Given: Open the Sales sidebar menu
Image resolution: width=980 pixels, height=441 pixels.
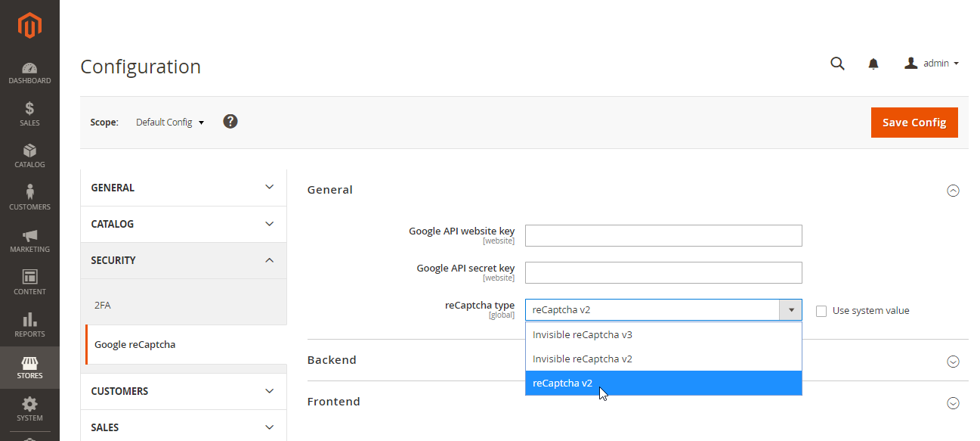Looking at the screenshot, I should tap(29, 114).
